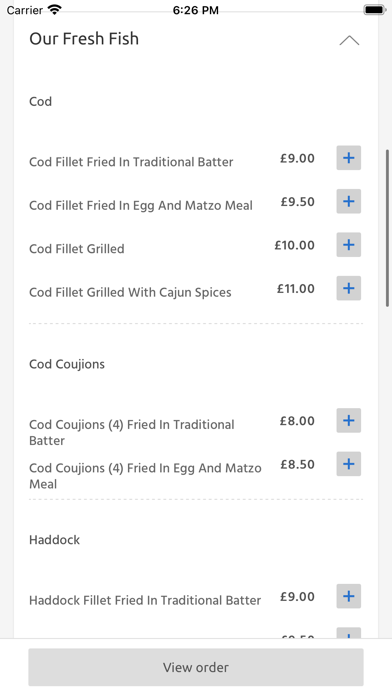The width and height of the screenshot is (392, 696).
Task: Add Haddock Fillet Fried In Traditional Batter
Action: pos(348,596)
